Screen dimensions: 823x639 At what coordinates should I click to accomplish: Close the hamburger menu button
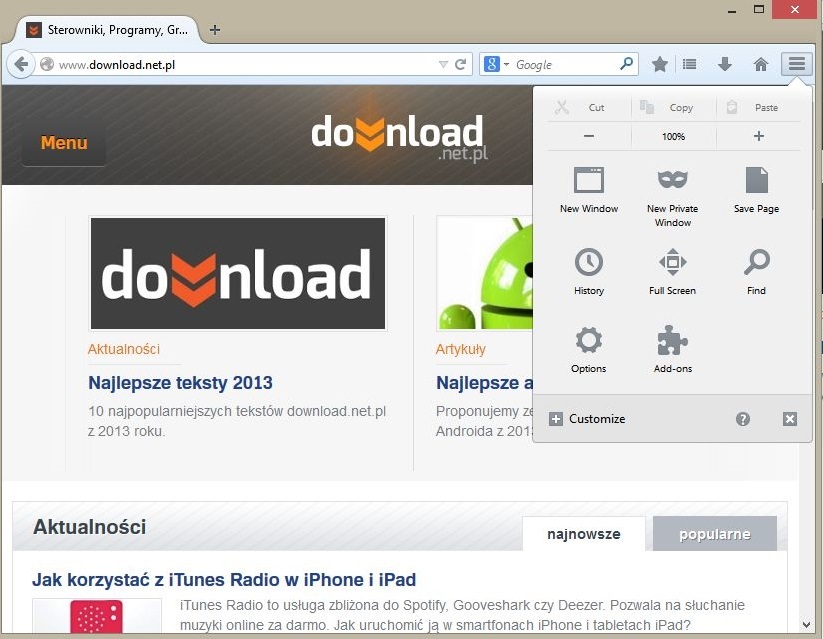tap(796, 64)
